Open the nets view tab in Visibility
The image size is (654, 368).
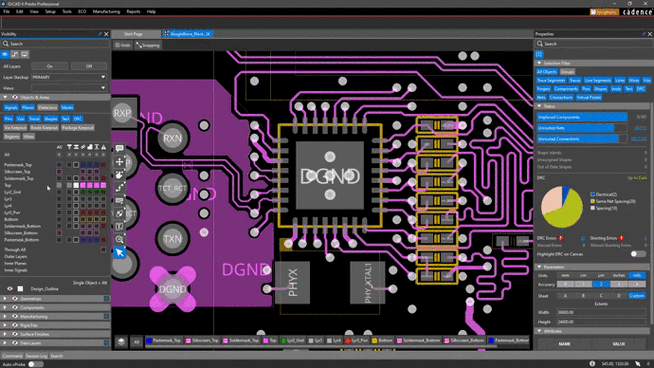click(15, 54)
